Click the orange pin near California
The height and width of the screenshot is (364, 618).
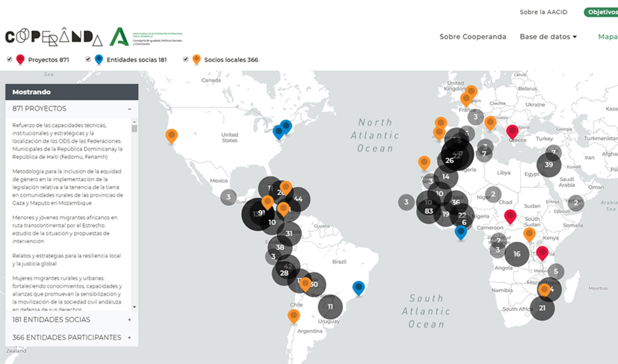point(172,136)
